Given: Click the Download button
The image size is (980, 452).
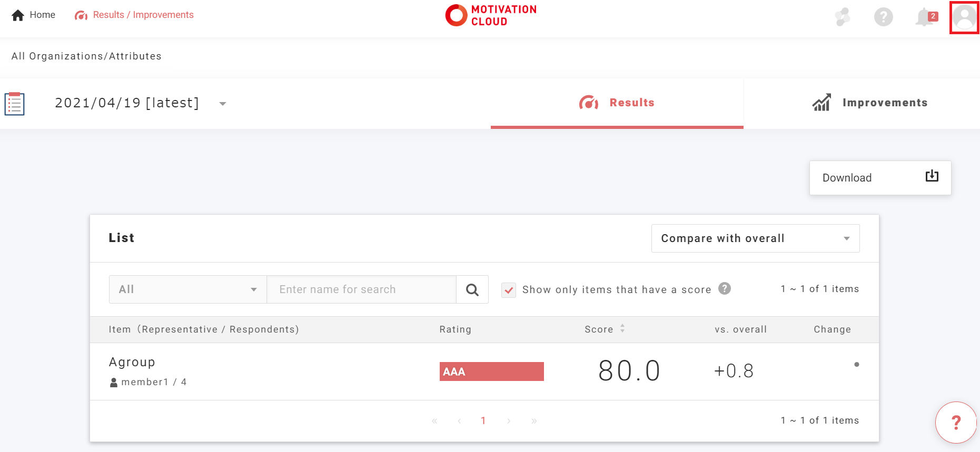Looking at the screenshot, I should pyautogui.click(x=880, y=178).
